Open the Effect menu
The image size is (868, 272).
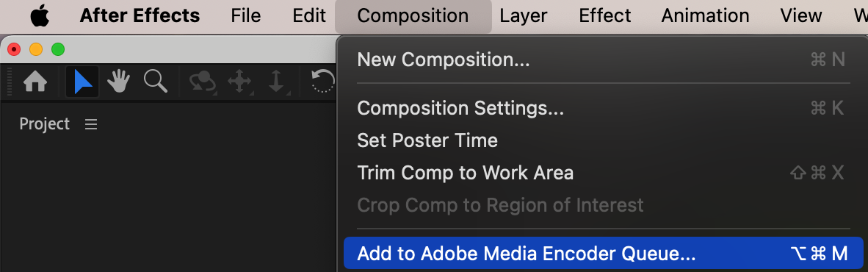coord(604,15)
